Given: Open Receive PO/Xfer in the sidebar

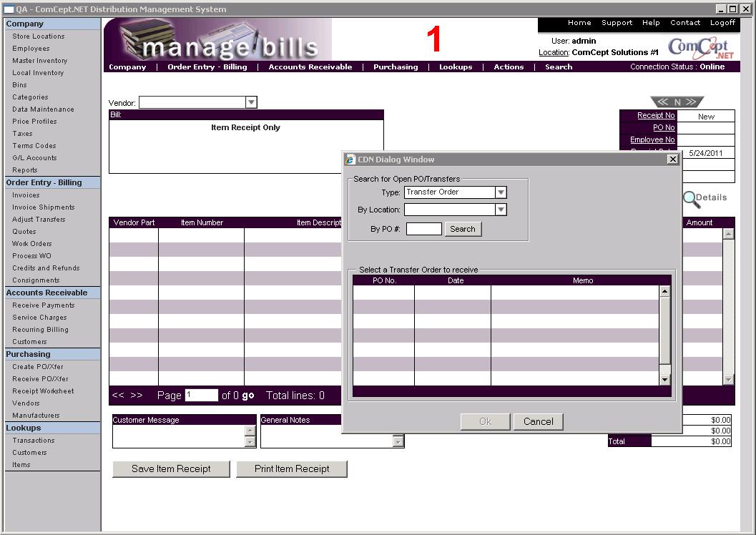Looking at the screenshot, I should [40, 379].
